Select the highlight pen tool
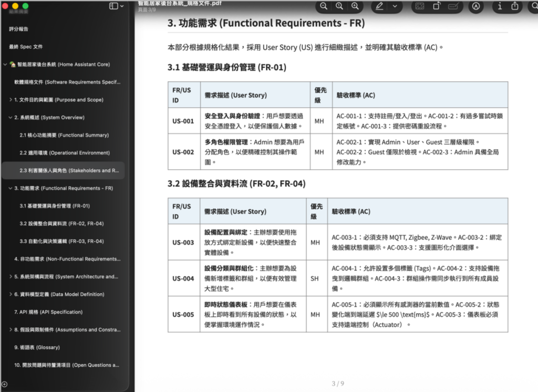The image size is (538, 392). tap(379, 6)
